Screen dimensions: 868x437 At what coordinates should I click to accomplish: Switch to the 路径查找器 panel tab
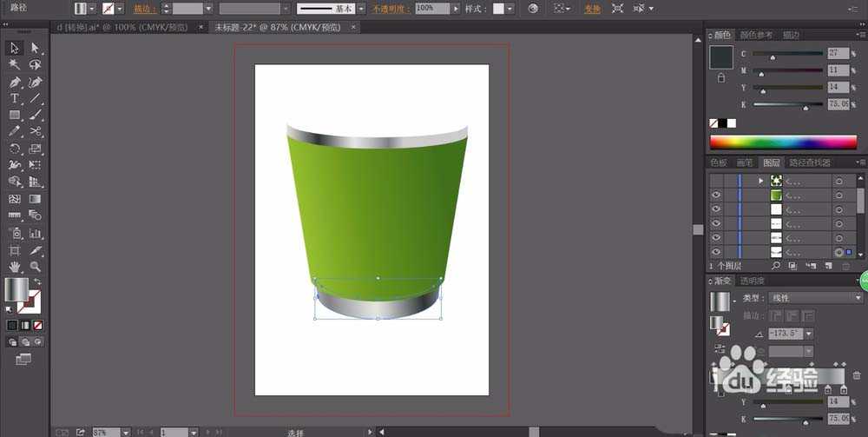coord(809,162)
